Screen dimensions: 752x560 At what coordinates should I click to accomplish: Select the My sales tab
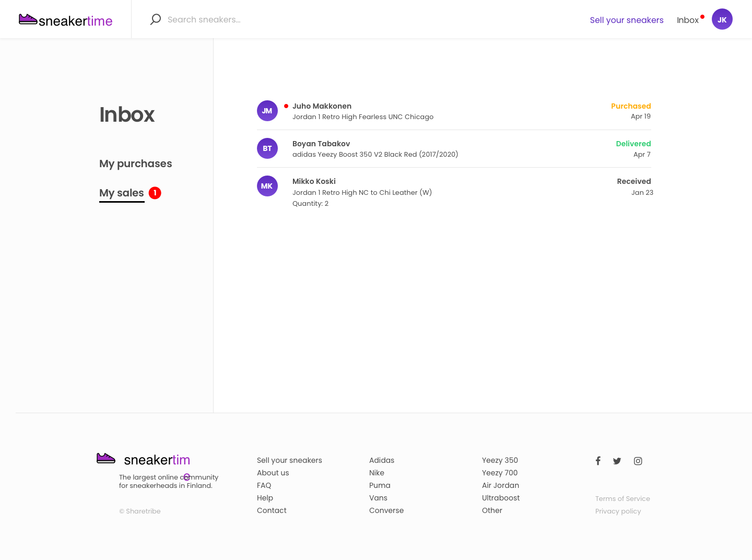point(122,193)
